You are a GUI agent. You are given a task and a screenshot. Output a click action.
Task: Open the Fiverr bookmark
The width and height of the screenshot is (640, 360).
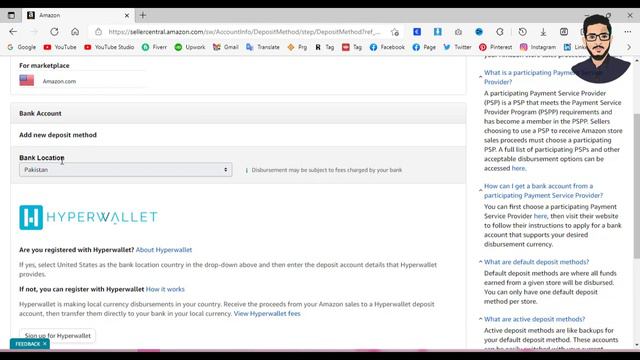154,47
